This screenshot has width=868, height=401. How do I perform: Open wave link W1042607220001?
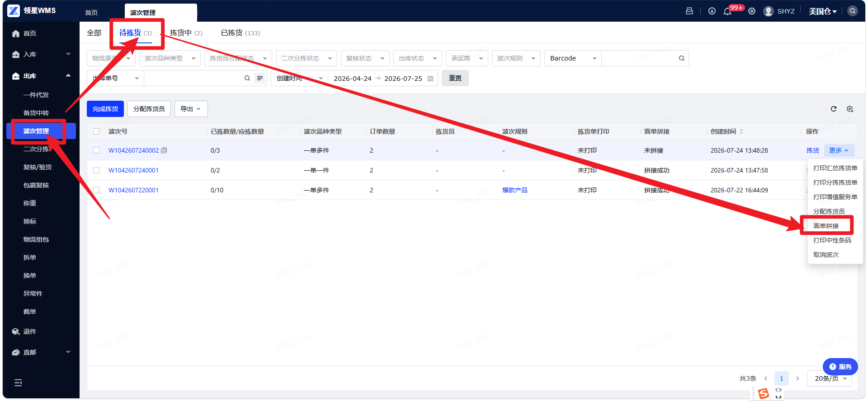tap(133, 190)
